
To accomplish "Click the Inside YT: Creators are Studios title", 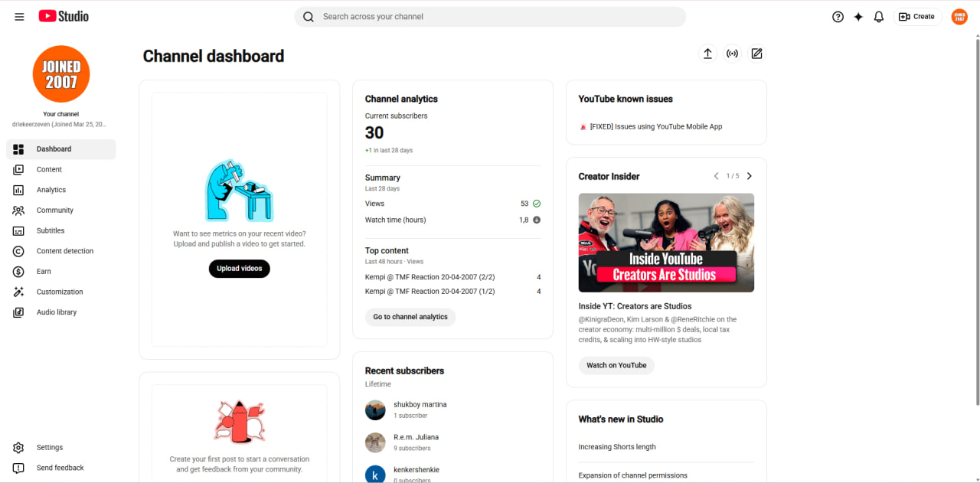I will [x=635, y=306].
